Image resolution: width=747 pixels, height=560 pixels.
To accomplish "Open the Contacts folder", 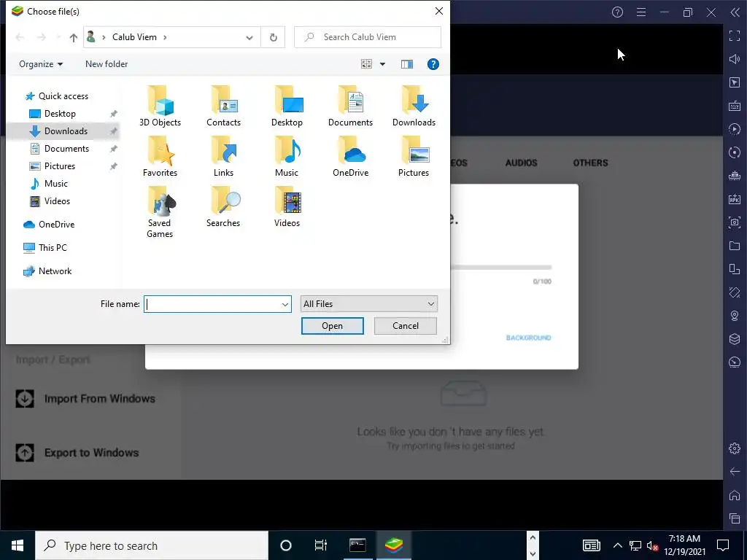I will (223, 106).
